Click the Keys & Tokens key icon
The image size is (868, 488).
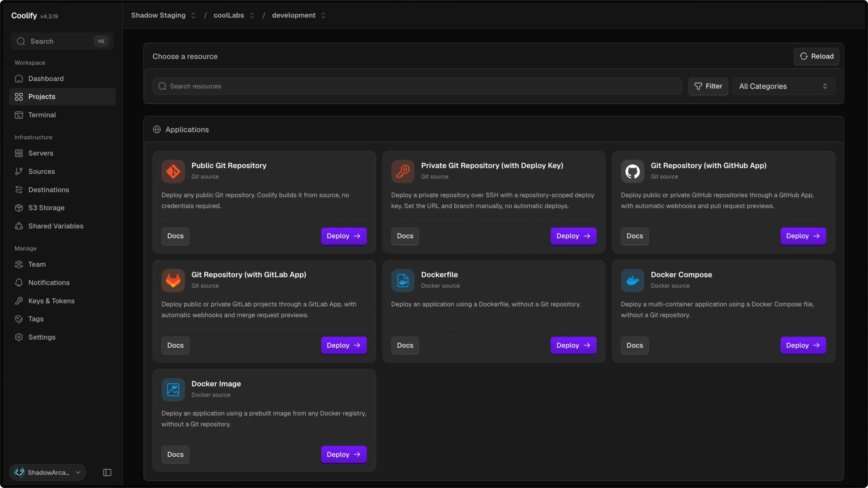19,300
